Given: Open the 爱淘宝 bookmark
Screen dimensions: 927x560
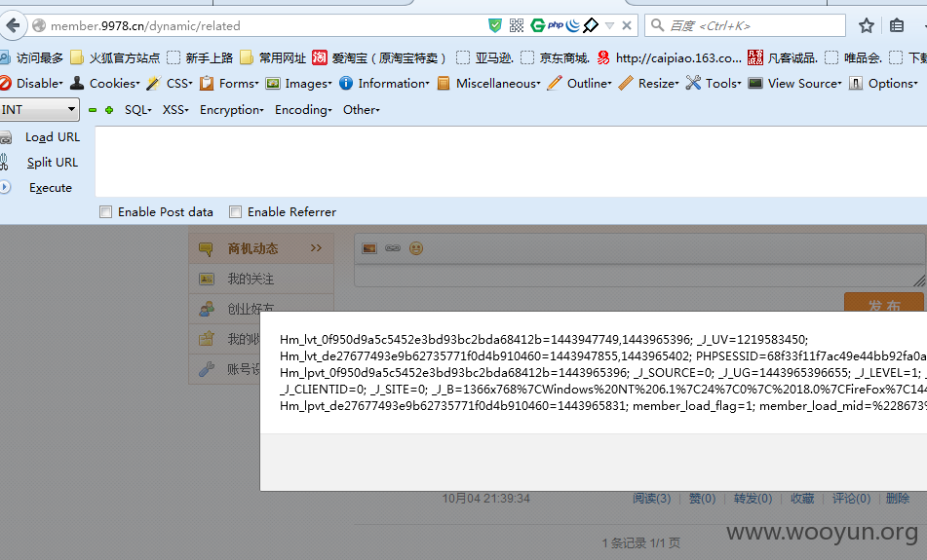Looking at the screenshot, I should click(x=379, y=57).
